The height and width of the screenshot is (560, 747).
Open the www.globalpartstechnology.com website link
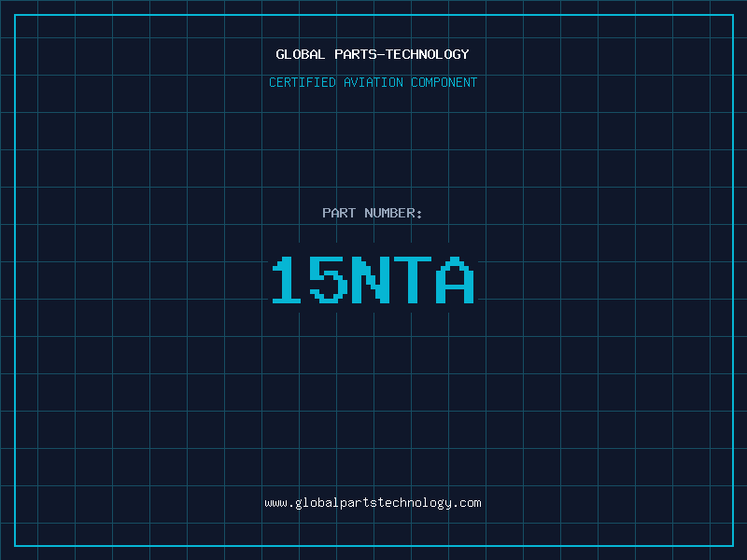pyautogui.click(x=373, y=503)
